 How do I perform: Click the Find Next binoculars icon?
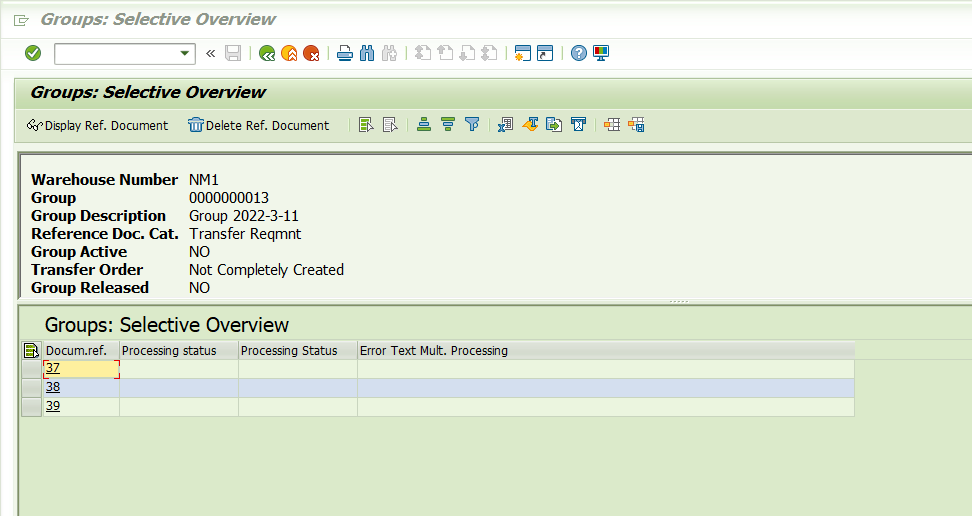pyautogui.click(x=389, y=53)
